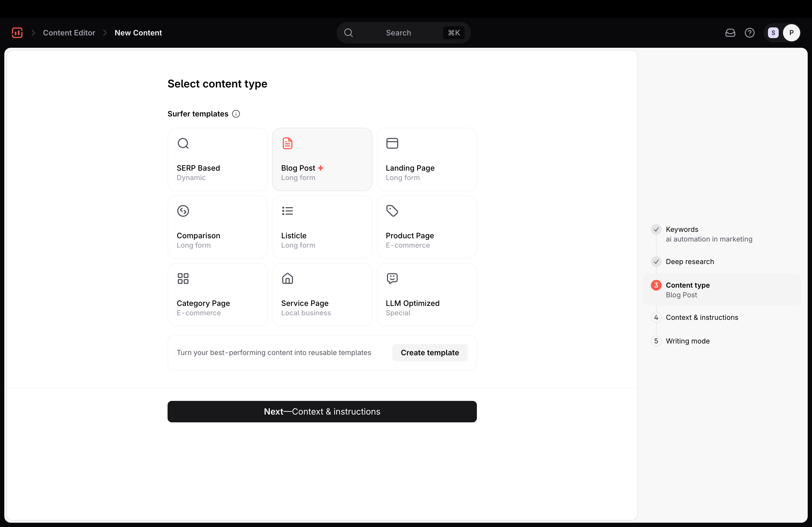The height and width of the screenshot is (527, 812).
Task: Click the Listicle bullet list icon
Action: (288, 211)
